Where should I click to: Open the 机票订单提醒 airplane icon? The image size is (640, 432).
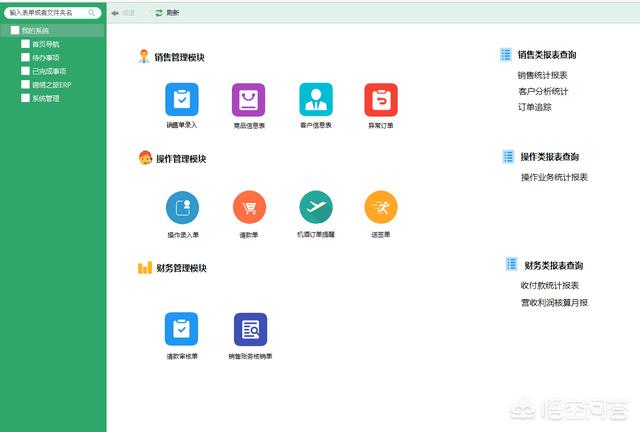pyautogui.click(x=316, y=207)
